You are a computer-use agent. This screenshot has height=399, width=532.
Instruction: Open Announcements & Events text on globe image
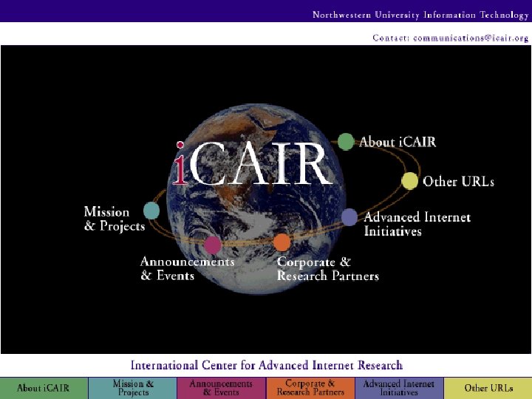tap(187, 268)
